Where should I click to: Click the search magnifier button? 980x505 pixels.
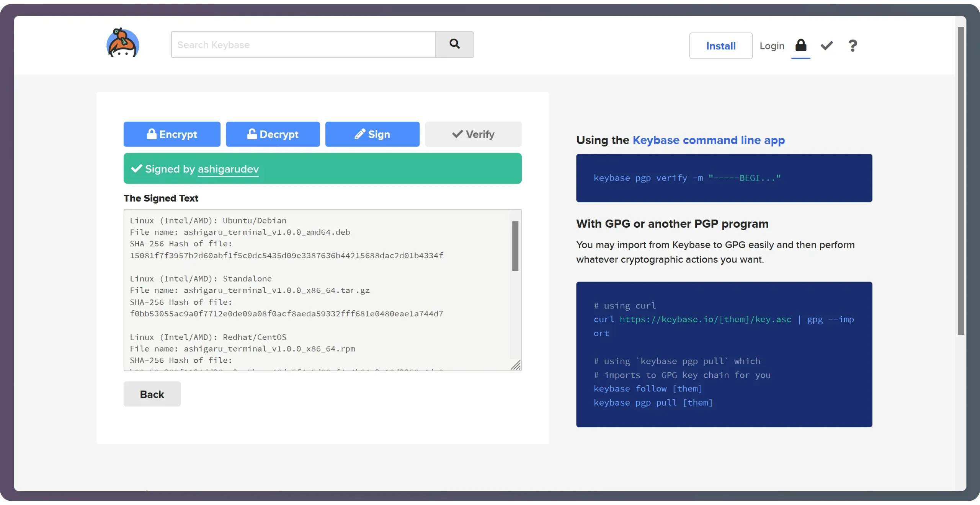click(454, 44)
